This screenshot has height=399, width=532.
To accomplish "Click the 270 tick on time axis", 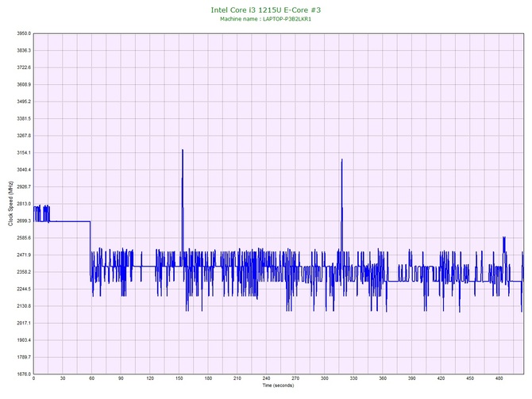I will click(x=295, y=378).
